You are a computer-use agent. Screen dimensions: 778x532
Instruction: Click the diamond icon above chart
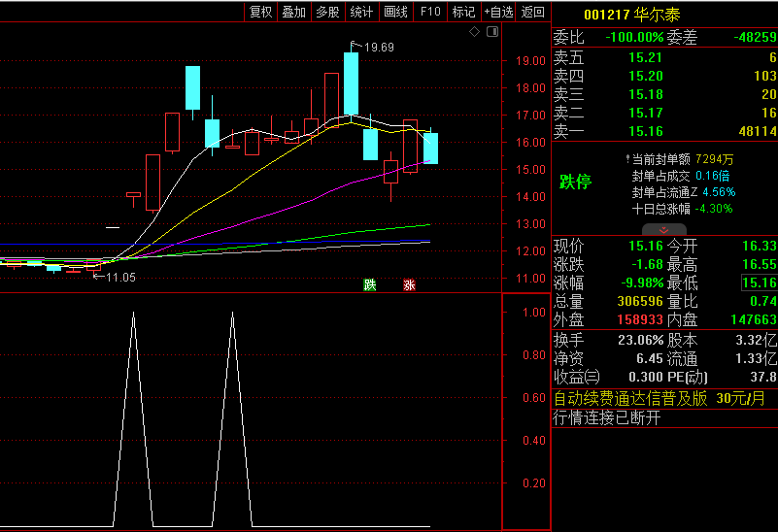pos(474,32)
